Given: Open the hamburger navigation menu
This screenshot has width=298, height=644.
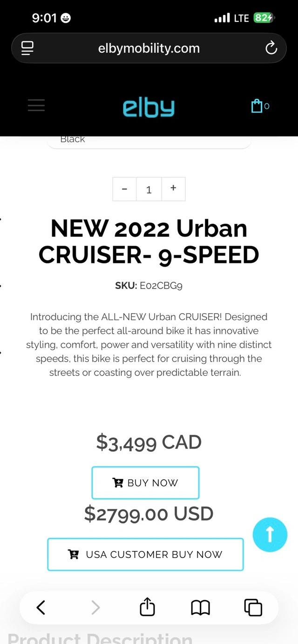Looking at the screenshot, I should coord(36,106).
